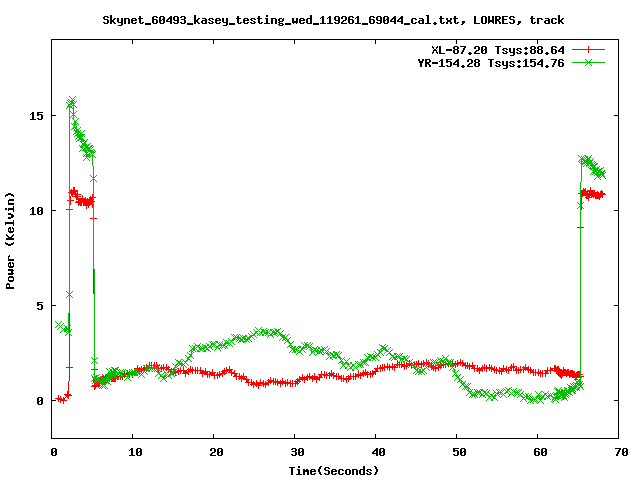Click the x-axis tick label 20
Viewport: 640px width, 480px height.
pyautogui.click(x=216, y=452)
